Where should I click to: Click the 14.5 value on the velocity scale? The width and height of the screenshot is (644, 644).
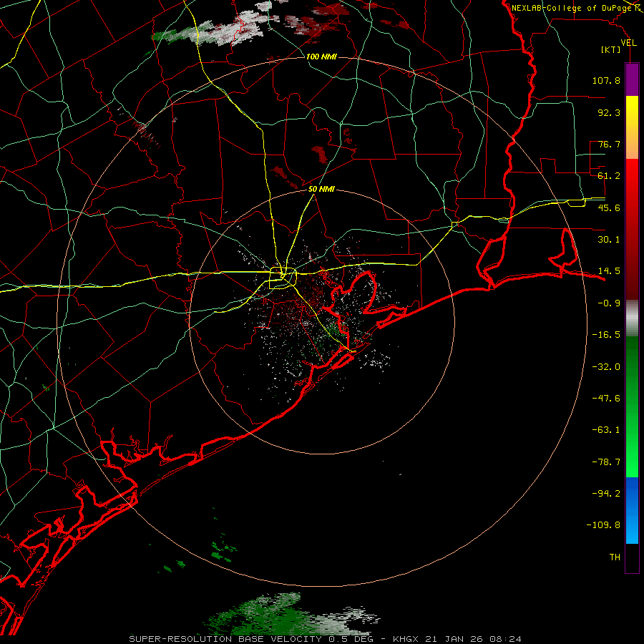pyautogui.click(x=609, y=271)
